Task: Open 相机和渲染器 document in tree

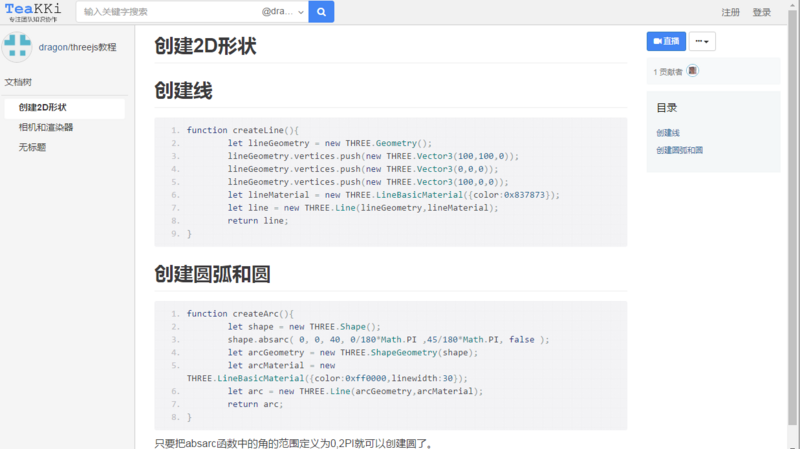Action: [45, 127]
